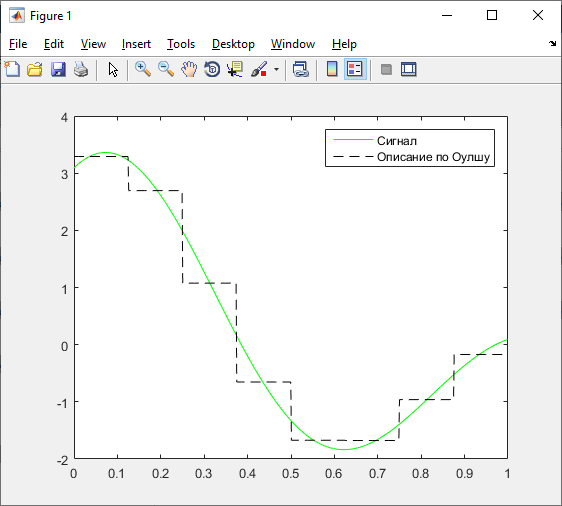
Task: Open the File menu
Action: [18, 44]
